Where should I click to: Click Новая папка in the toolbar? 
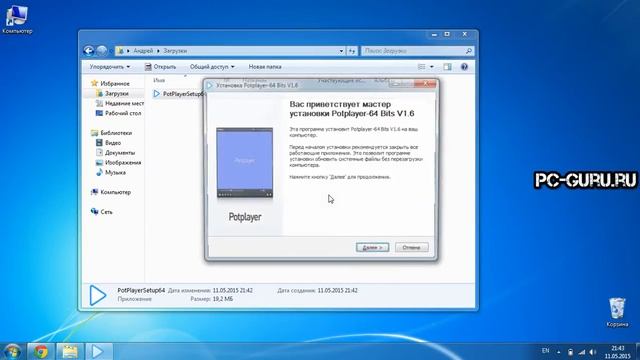265,67
